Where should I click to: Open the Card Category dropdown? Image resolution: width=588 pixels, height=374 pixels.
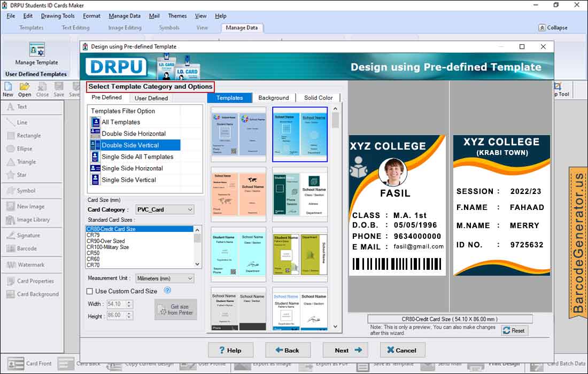(165, 209)
